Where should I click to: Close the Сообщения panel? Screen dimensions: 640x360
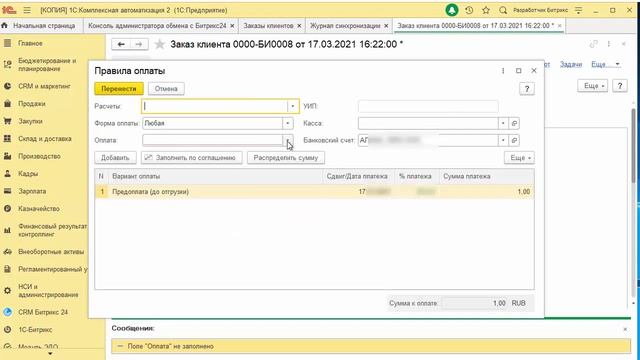coord(625,329)
